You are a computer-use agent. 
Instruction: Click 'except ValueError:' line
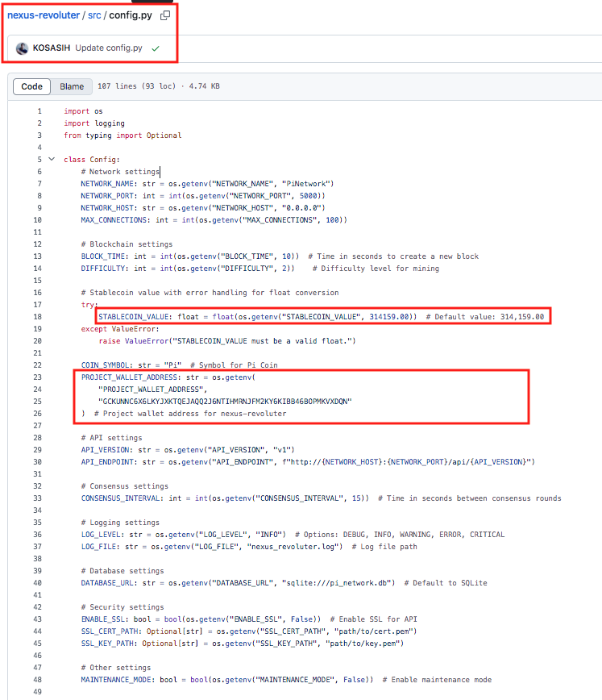(x=120, y=328)
